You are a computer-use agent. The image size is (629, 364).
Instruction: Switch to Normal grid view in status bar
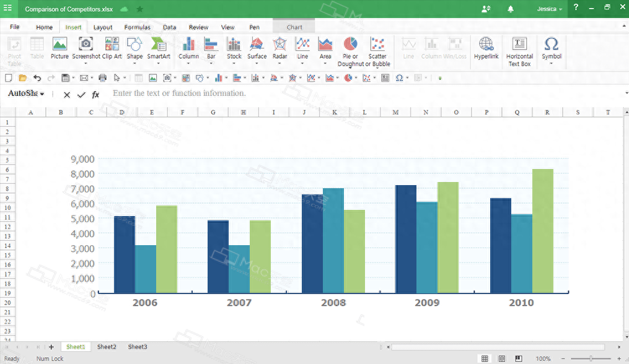(485, 358)
